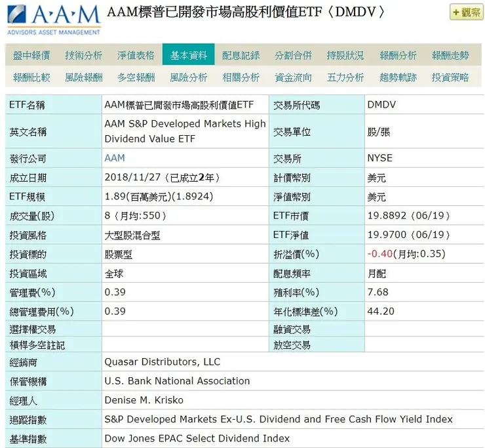Go to the 配息記錄 tab

click(x=241, y=55)
